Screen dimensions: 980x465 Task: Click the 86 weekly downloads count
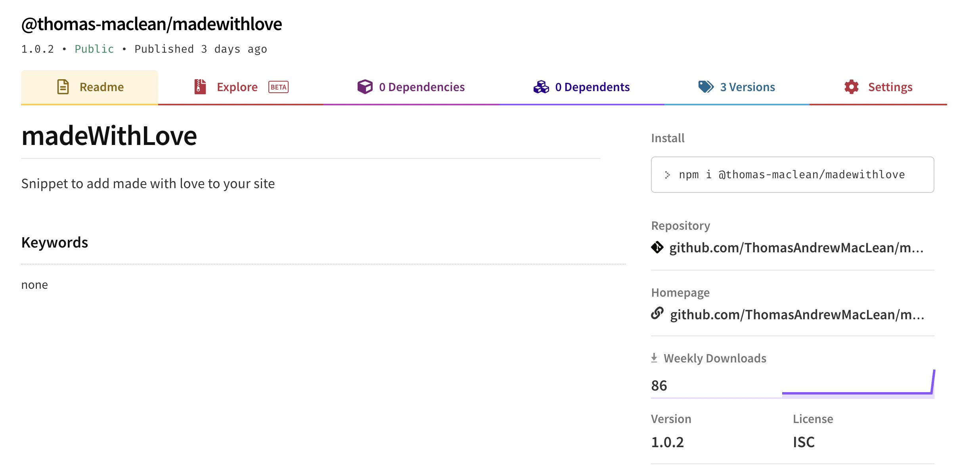pos(659,385)
